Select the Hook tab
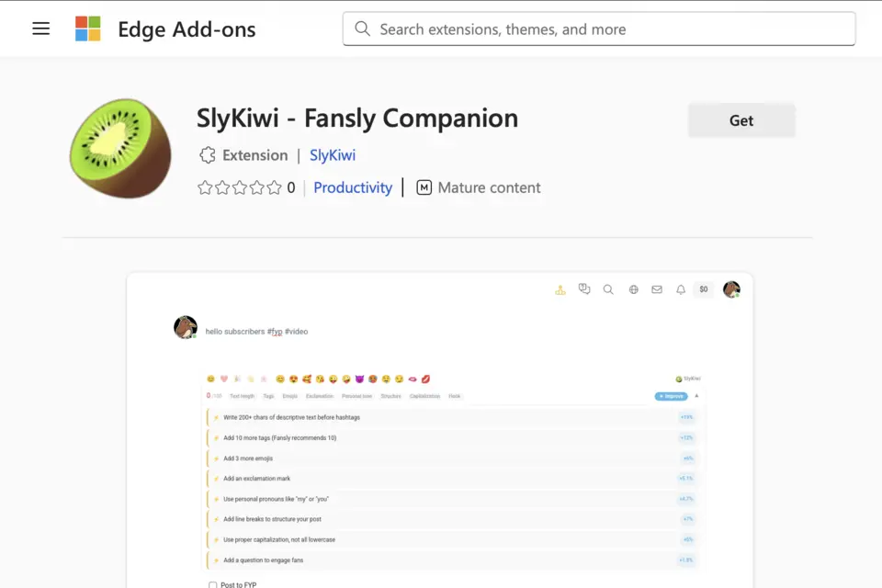 tap(455, 396)
